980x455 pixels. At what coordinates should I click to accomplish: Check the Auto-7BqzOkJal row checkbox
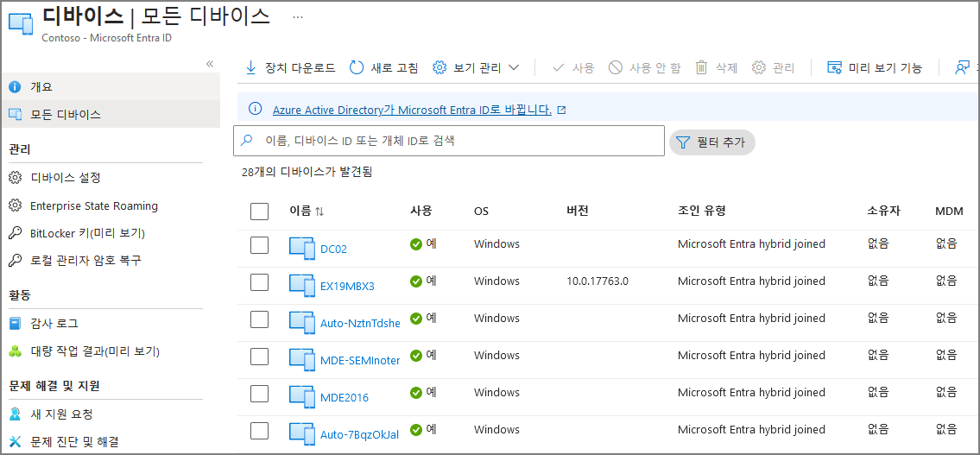click(x=259, y=431)
